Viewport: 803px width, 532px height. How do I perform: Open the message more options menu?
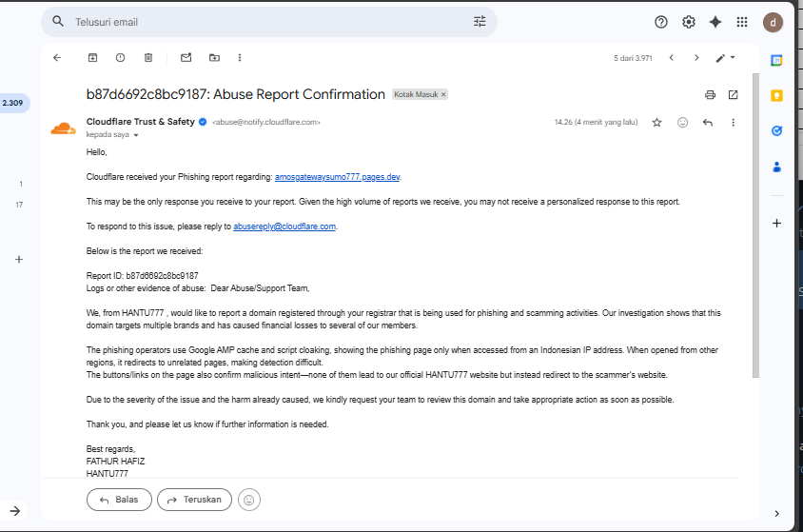pos(734,123)
